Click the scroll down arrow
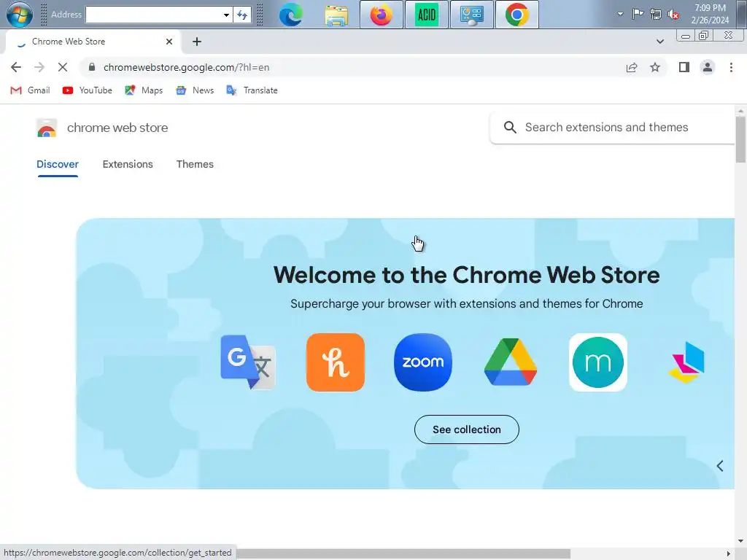The height and width of the screenshot is (560, 747). pos(740,541)
